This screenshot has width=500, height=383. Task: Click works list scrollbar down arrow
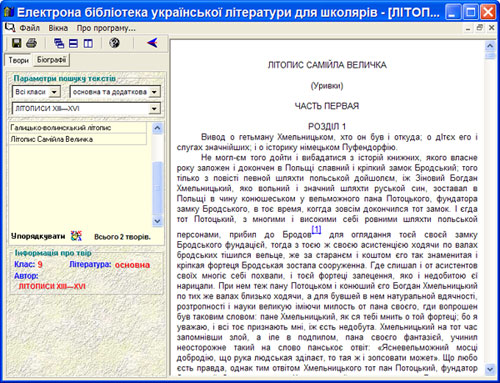click(157, 221)
